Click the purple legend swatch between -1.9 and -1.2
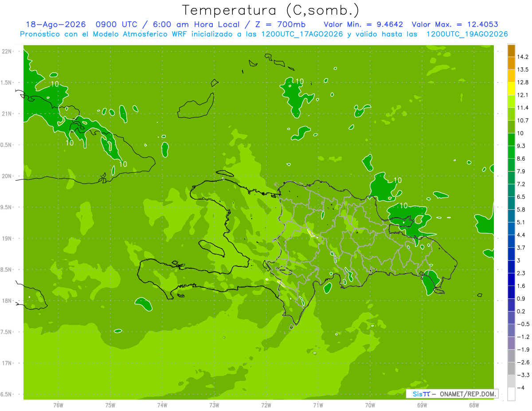This screenshot has height=411, width=532. 511,343
